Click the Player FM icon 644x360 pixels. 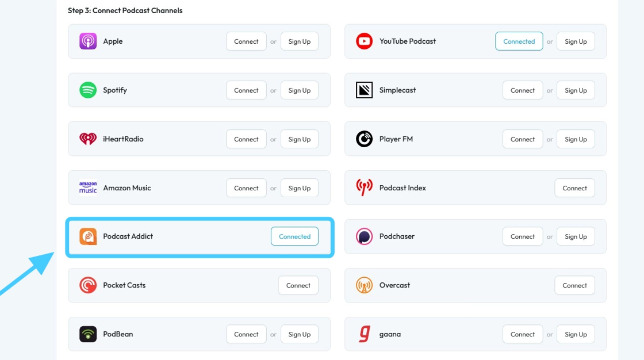tap(364, 139)
